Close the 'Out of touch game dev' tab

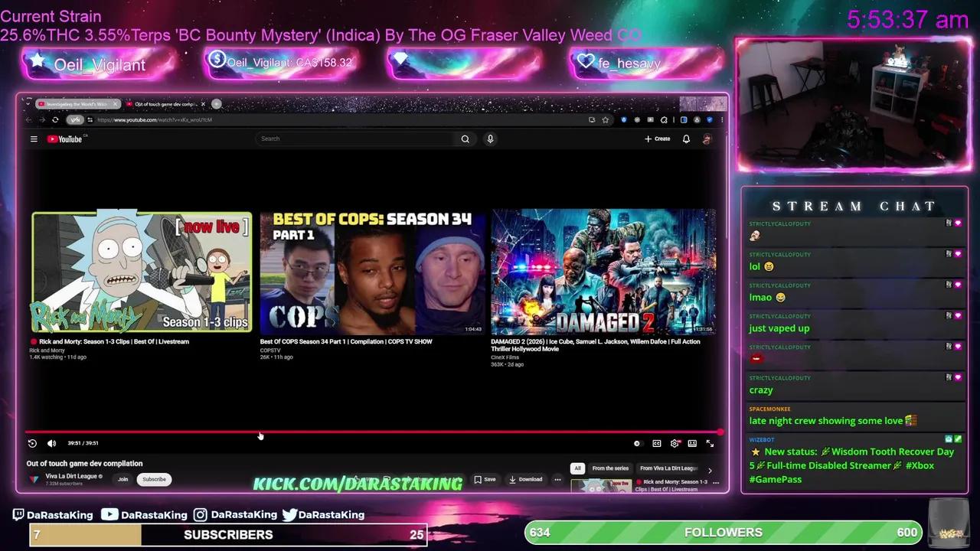pos(203,103)
